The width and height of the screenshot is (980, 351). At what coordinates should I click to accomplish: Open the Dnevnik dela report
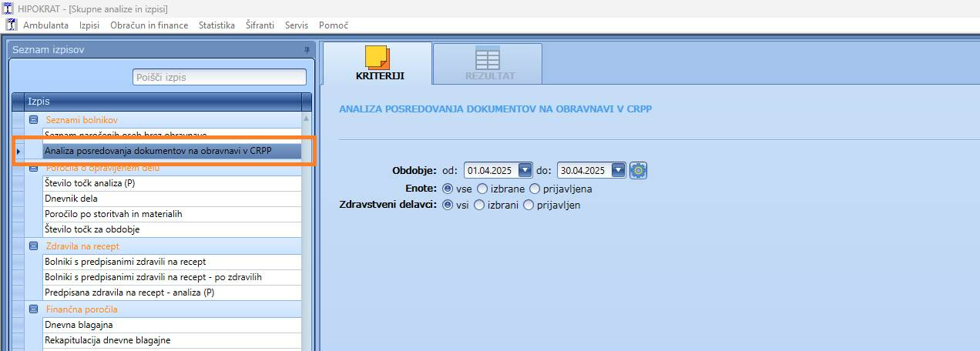pos(71,199)
